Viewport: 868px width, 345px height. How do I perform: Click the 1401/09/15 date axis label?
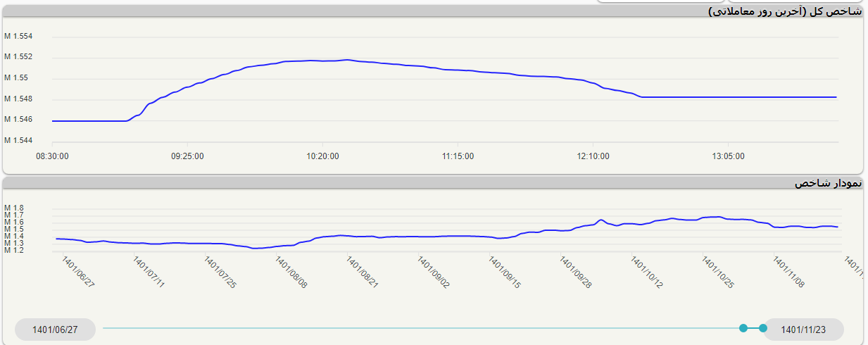coord(504,272)
